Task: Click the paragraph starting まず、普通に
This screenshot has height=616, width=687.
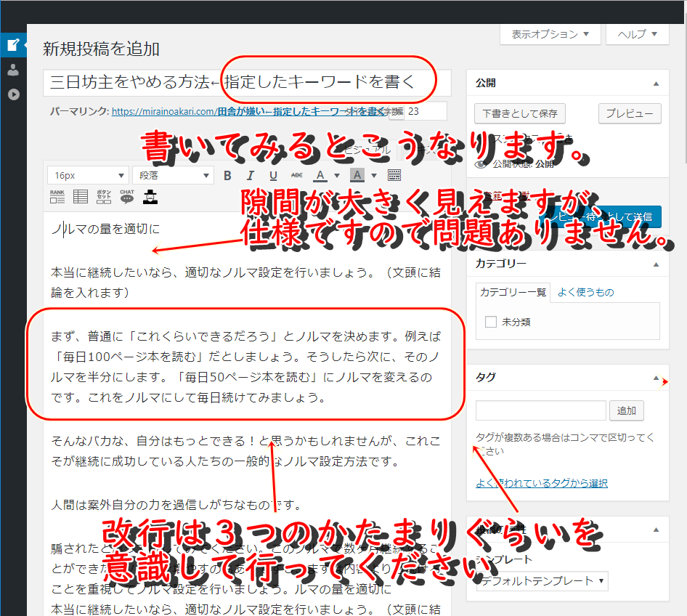Action: (x=245, y=367)
